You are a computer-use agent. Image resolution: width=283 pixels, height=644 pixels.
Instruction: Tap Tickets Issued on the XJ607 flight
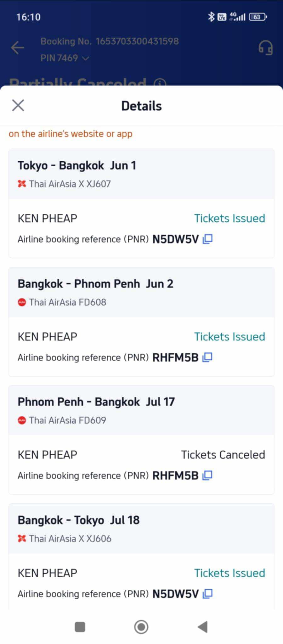[229, 218]
